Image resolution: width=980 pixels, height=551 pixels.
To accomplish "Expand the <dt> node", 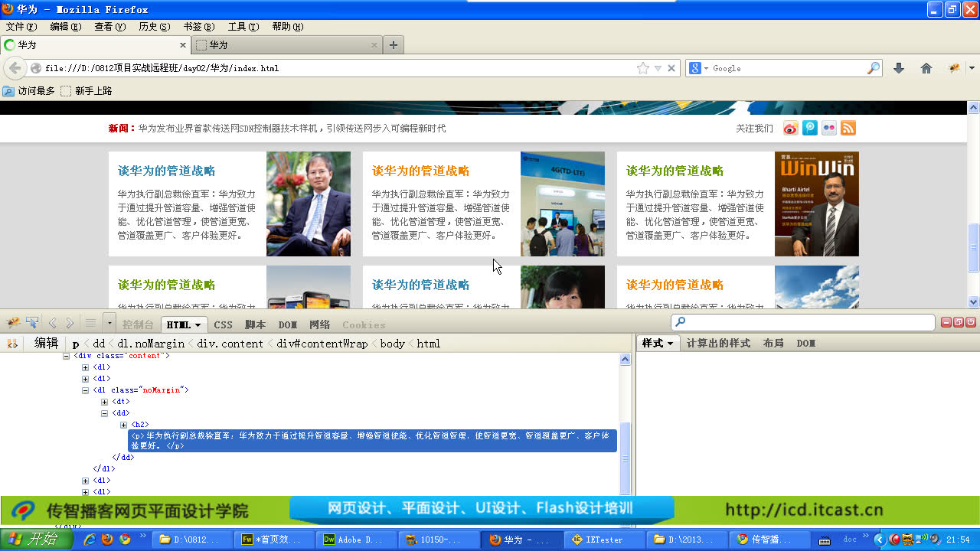I will point(105,402).
